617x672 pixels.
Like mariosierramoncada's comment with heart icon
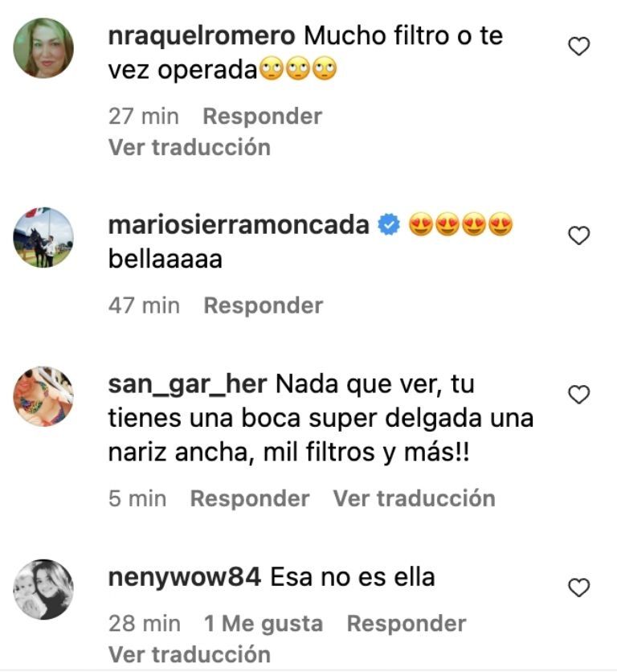579,236
